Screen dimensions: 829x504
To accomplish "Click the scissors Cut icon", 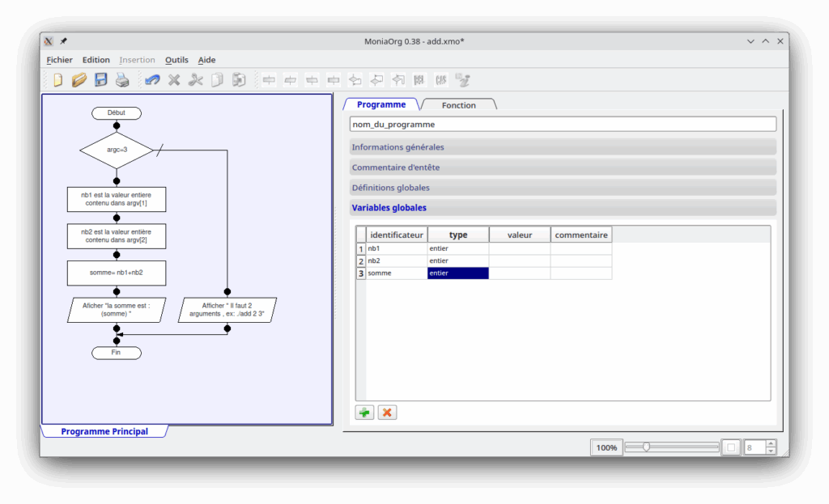I will pyautogui.click(x=196, y=80).
